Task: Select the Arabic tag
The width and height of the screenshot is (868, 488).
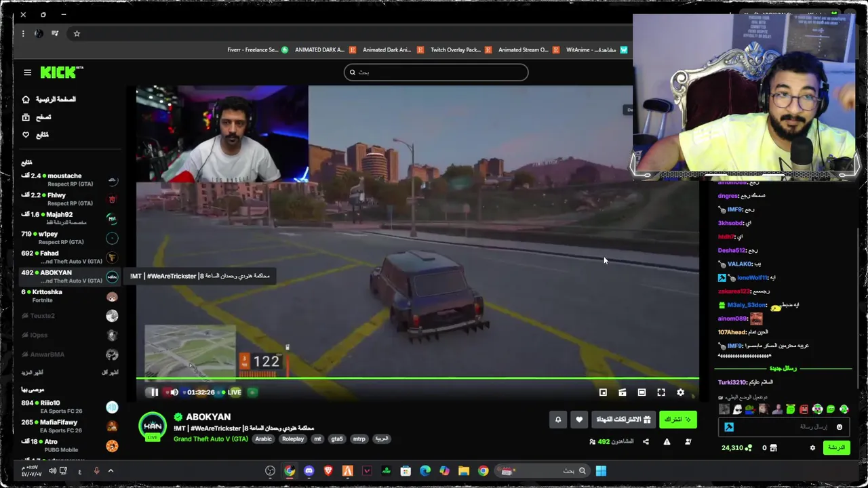Action: (x=263, y=439)
